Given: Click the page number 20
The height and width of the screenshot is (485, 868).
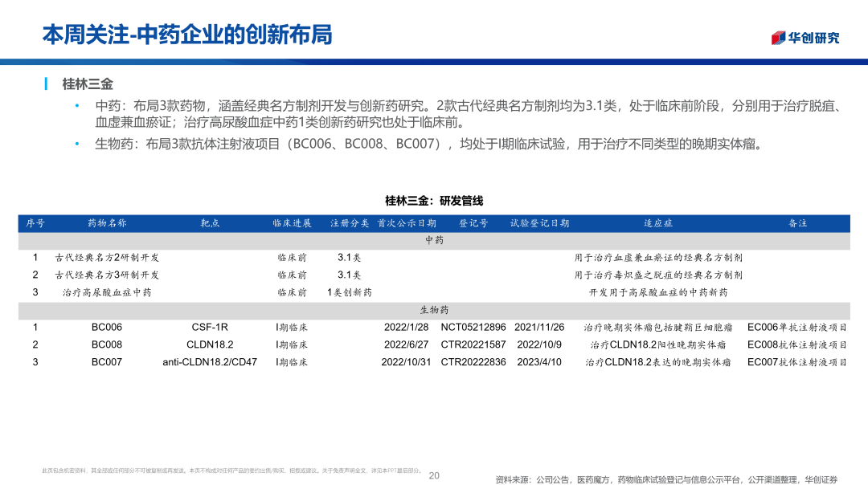Looking at the screenshot, I should tap(434, 475).
